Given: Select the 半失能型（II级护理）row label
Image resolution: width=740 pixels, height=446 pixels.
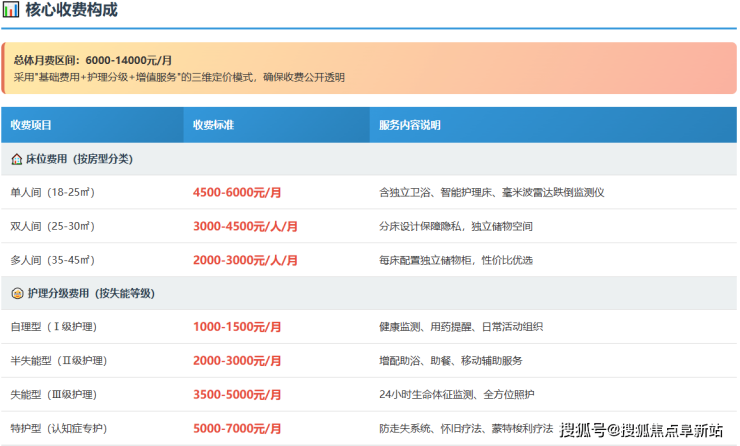Looking at the screenshot, I should (x=58, y=361).
